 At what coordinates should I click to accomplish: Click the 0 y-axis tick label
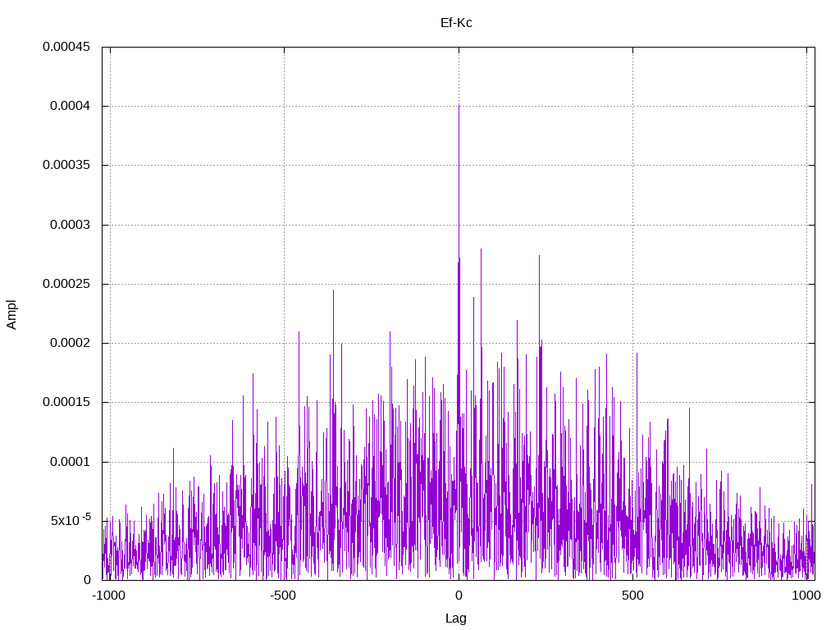coord(87,580)
